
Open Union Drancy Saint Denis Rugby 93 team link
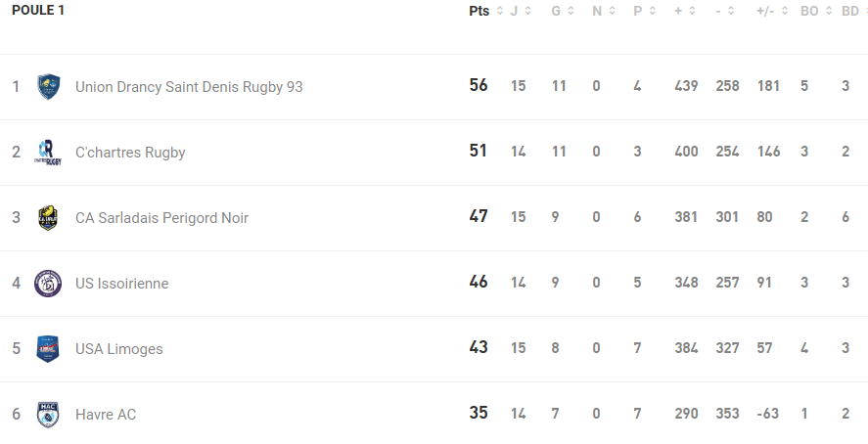coord(189,87)
